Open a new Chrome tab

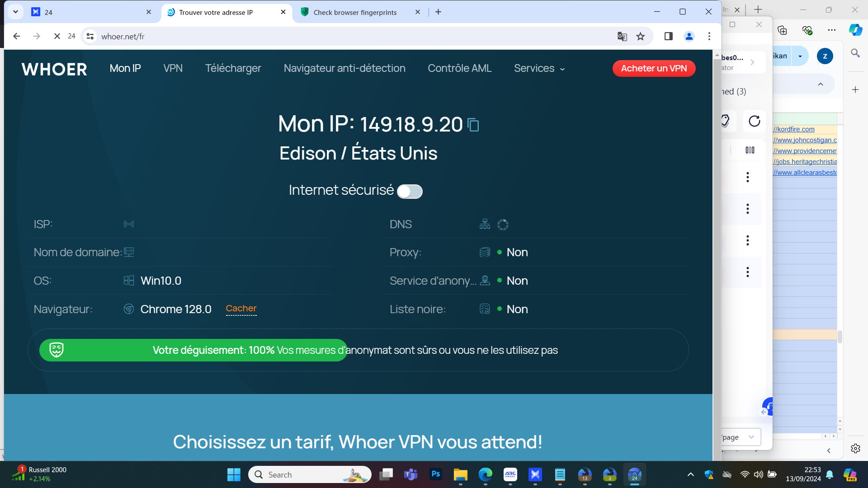coord(438,12)
